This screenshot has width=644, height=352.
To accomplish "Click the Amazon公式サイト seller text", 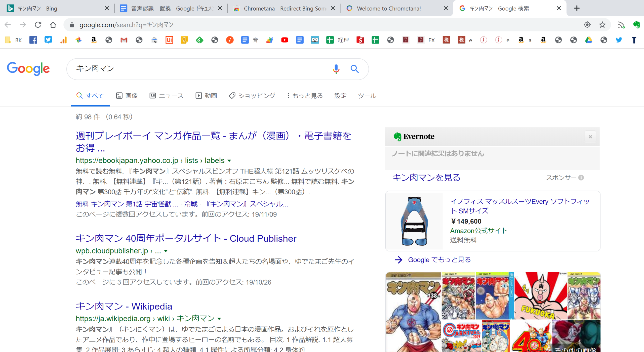I will (479, 231).
